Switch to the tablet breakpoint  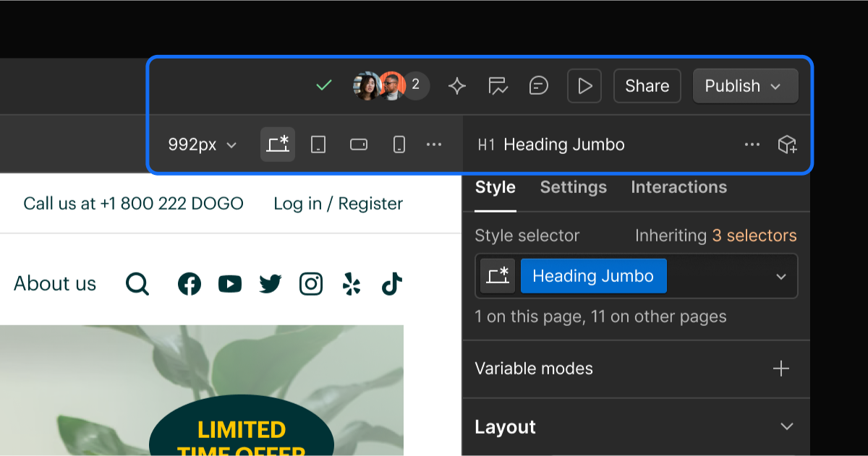tap(318, 144)
